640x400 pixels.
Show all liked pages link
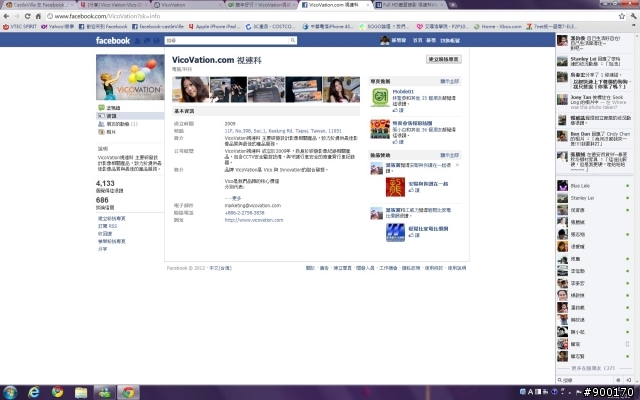[x=449, y=81]
